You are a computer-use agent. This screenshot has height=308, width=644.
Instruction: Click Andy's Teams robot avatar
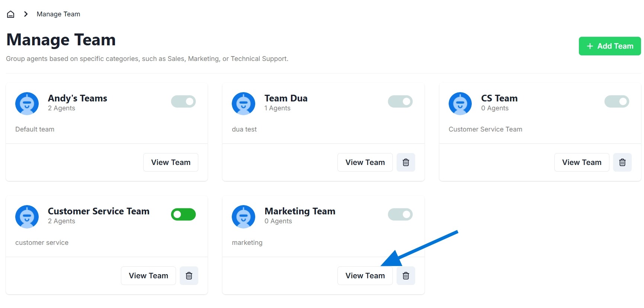(27, 104)
